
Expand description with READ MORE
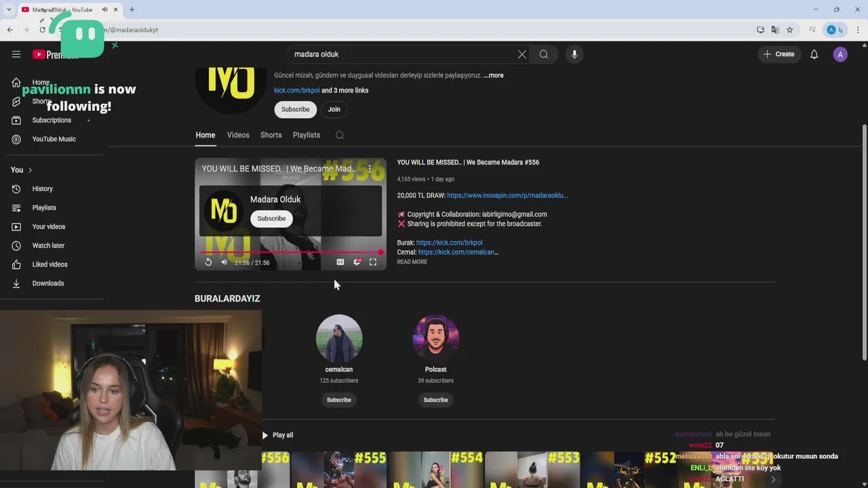pyautogui.click(x=412, y=262)
